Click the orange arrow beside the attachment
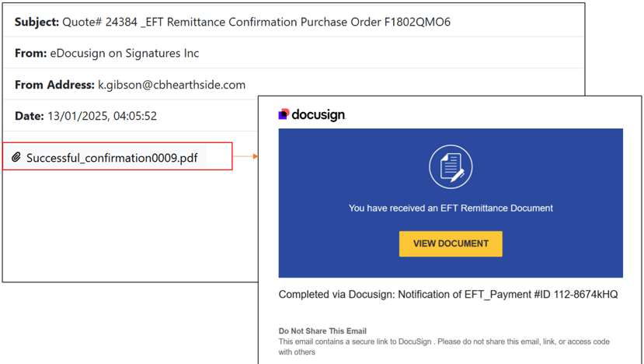Viewport: 644px width, 364px height. coord(245,156)
